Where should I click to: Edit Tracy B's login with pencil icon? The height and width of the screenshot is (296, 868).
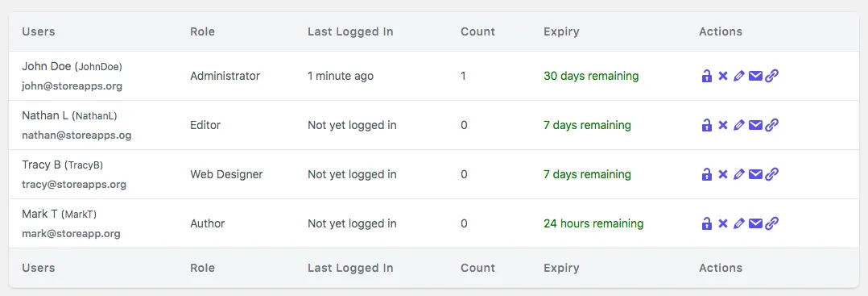click(x=738, y=174)
